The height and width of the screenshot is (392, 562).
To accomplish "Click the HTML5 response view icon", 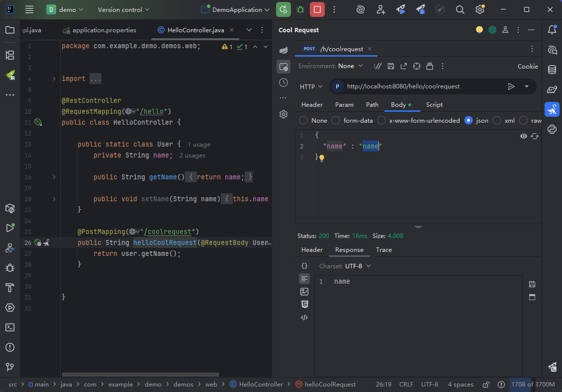I will point(304,305).
